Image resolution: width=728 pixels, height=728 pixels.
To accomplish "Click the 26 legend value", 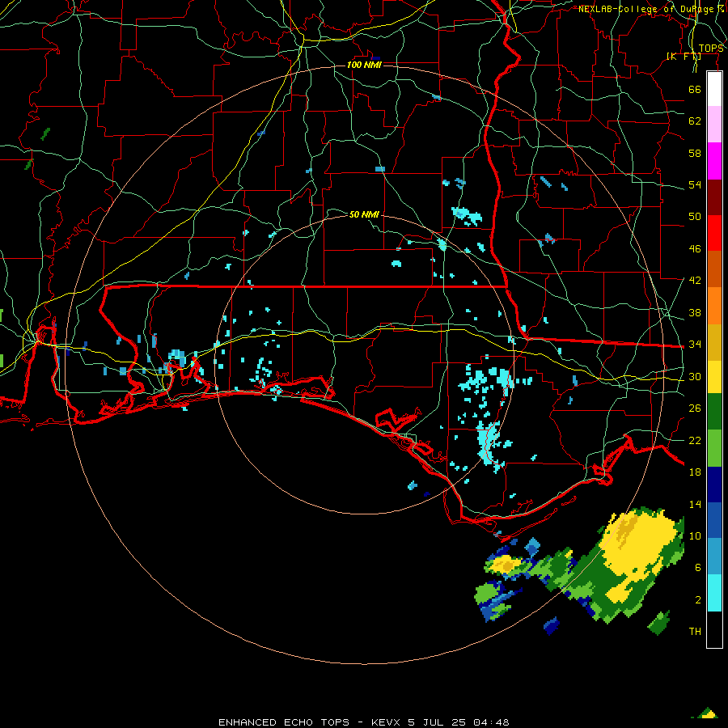I will (695, 408).
